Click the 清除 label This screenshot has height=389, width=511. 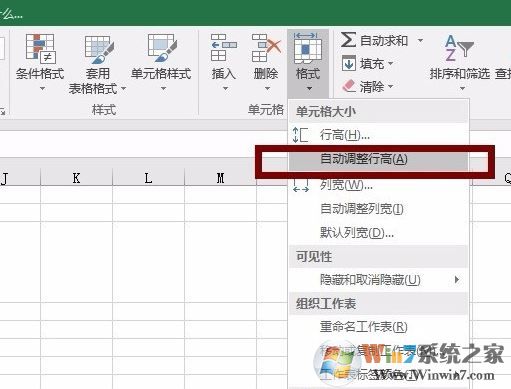click(372, 87)
